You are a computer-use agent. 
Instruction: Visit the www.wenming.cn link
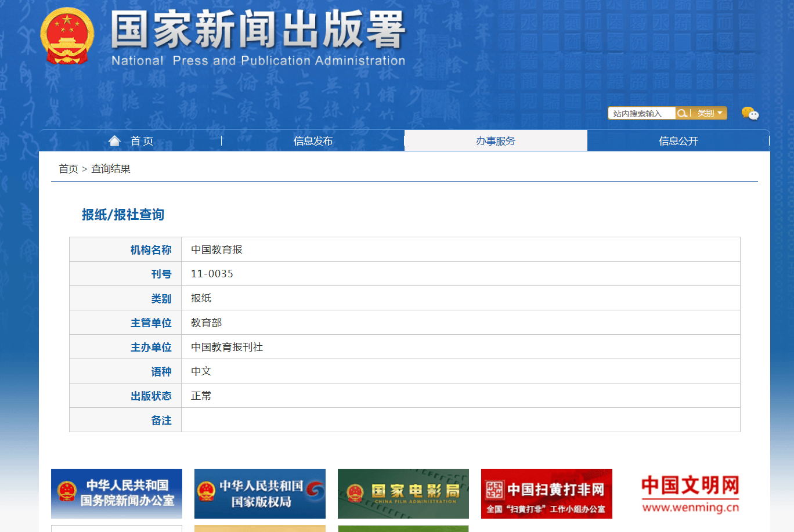690,507
